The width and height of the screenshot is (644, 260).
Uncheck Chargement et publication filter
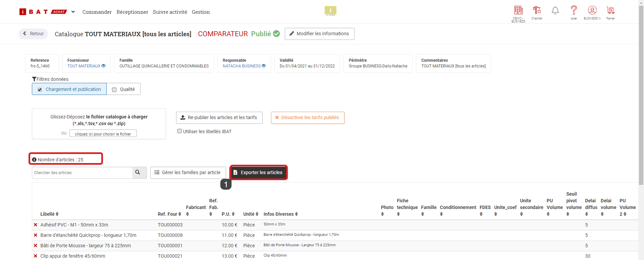pyautogui.click(x=40, y=90)
